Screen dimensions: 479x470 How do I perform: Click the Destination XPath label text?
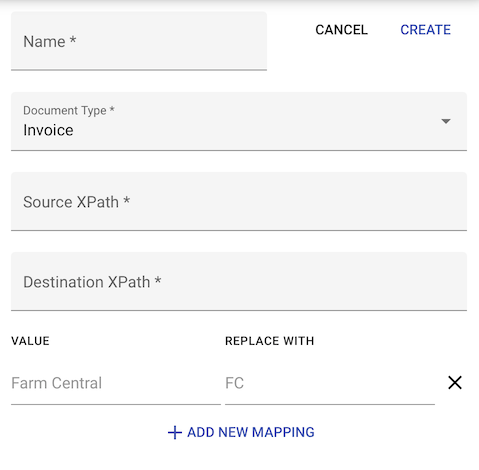(x=92, y=282)
